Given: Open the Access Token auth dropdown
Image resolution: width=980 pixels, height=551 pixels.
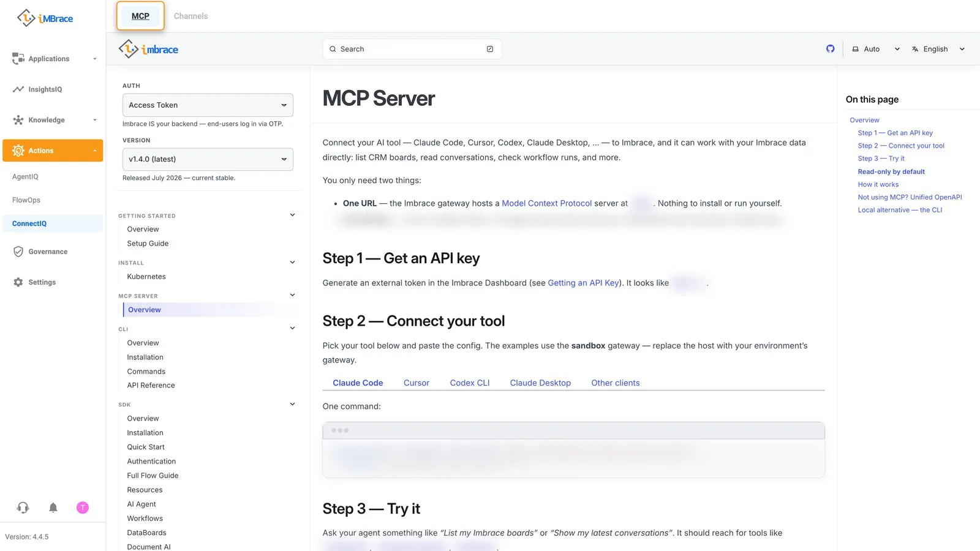Looking at the screenshot, I should (x=208, y=105).
